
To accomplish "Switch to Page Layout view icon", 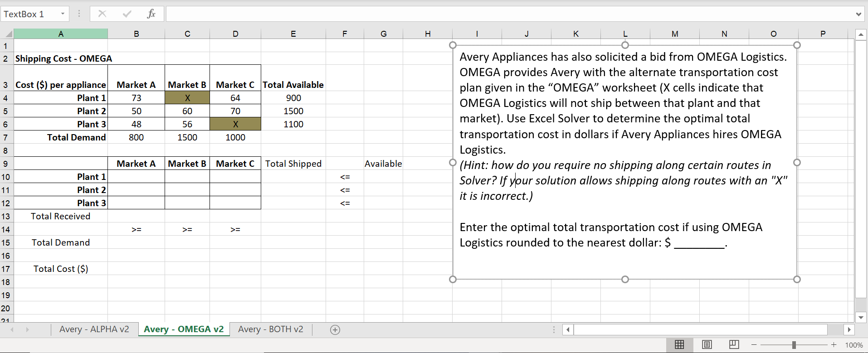I will tap(707, 345).
